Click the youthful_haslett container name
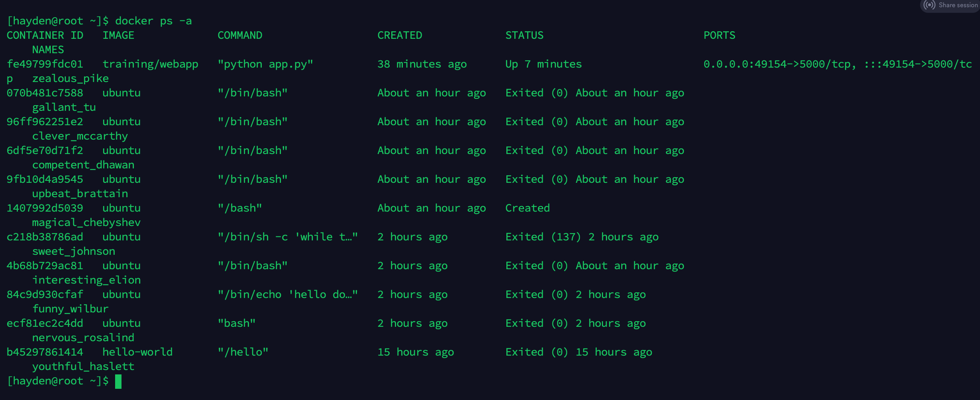 [x=83, y=367]
